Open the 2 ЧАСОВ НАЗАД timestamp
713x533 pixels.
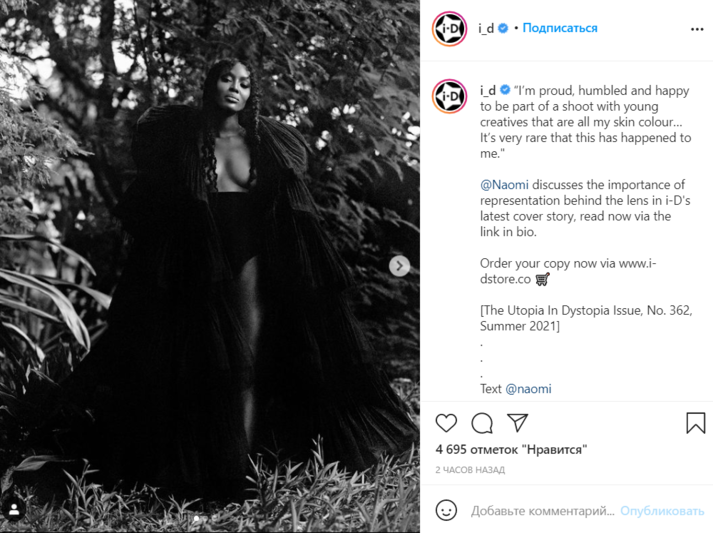pos(470,470)
